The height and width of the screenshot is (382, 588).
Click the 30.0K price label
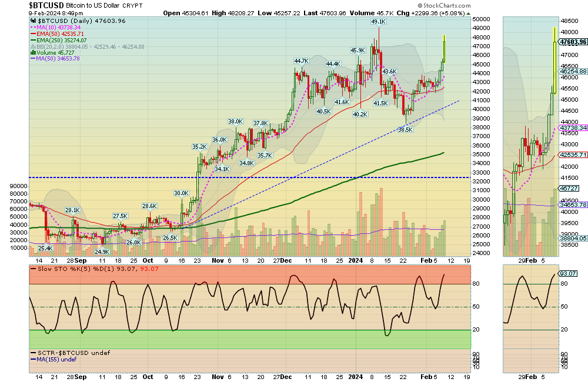[x=181, y=193]
